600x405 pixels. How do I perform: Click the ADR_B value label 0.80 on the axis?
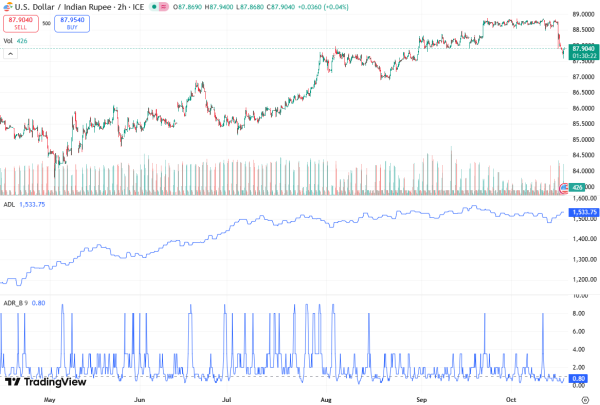tap(579, 378)
